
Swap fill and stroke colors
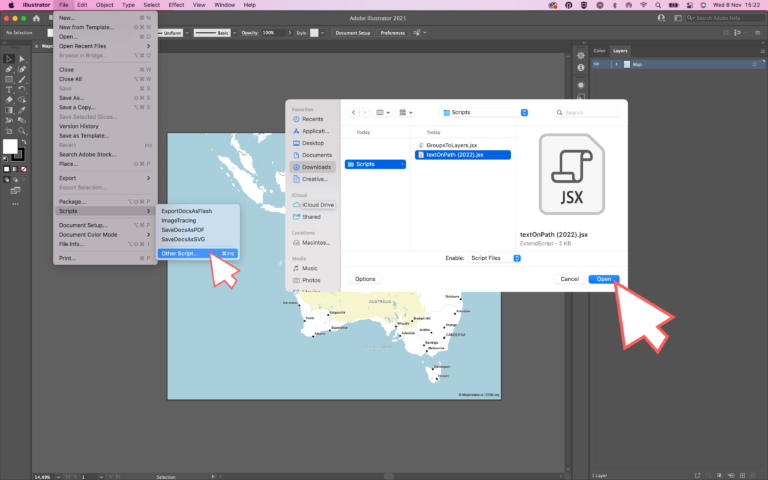(24, 142)
